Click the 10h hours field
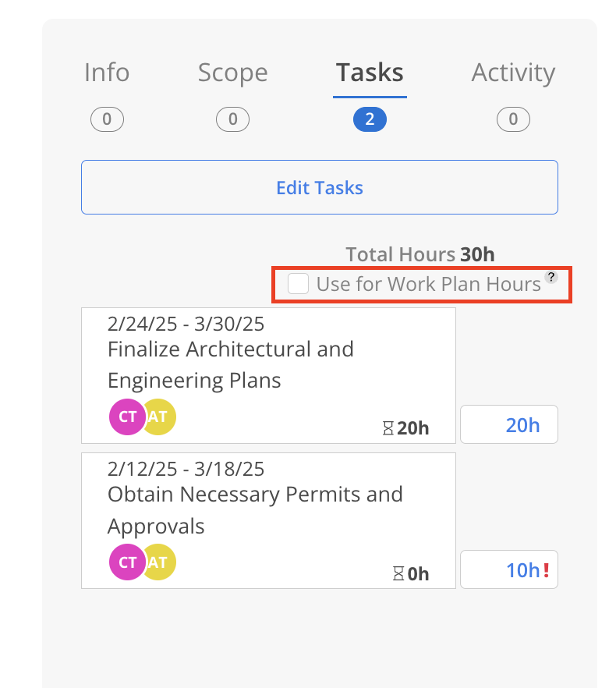 pos(509,569)
